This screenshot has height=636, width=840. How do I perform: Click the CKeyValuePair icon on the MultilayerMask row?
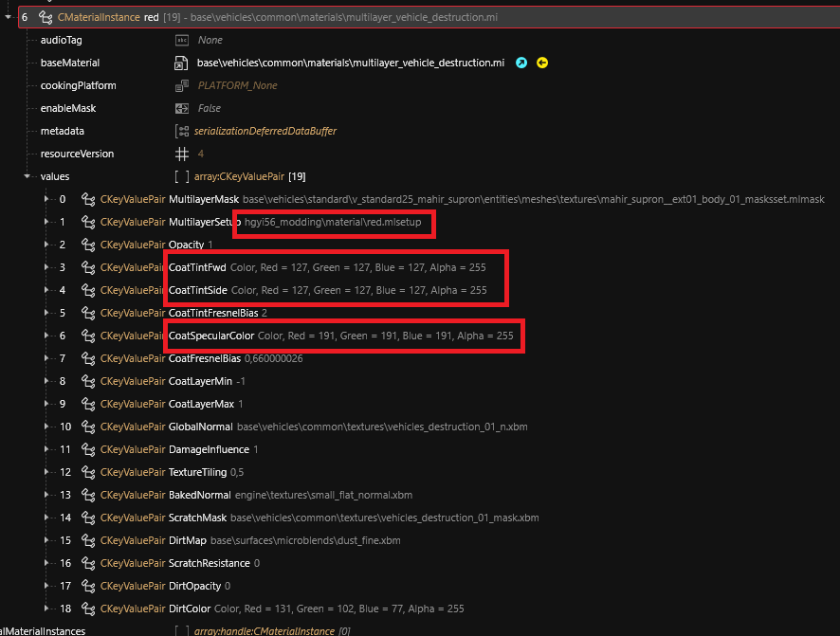tap(88, 199)
